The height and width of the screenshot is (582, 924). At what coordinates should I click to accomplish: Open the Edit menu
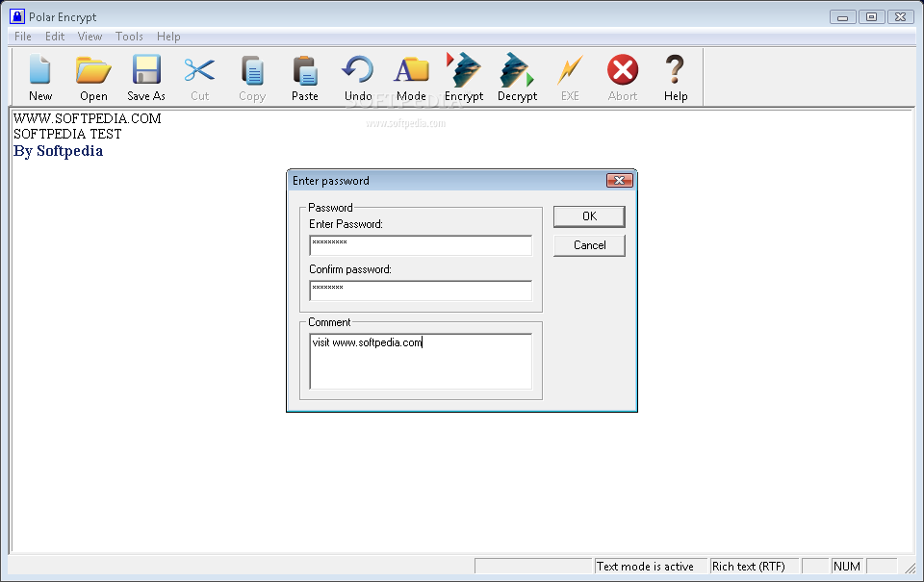click(55, 37)
